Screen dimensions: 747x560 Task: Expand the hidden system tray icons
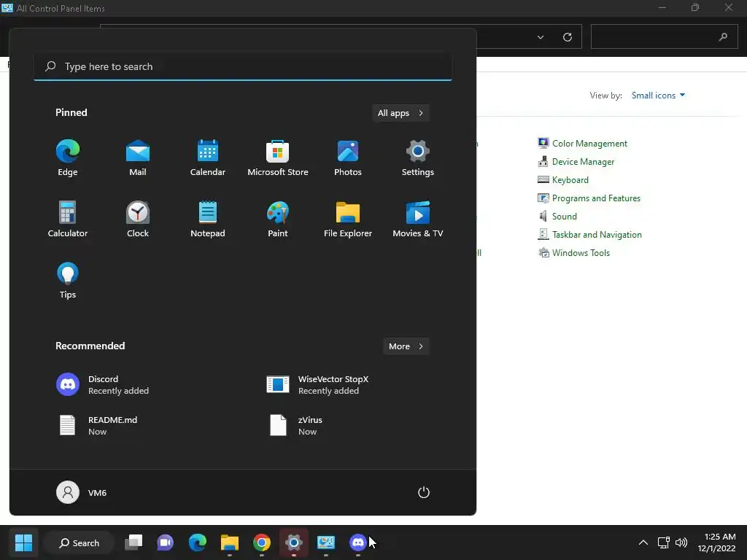point(643,542)
